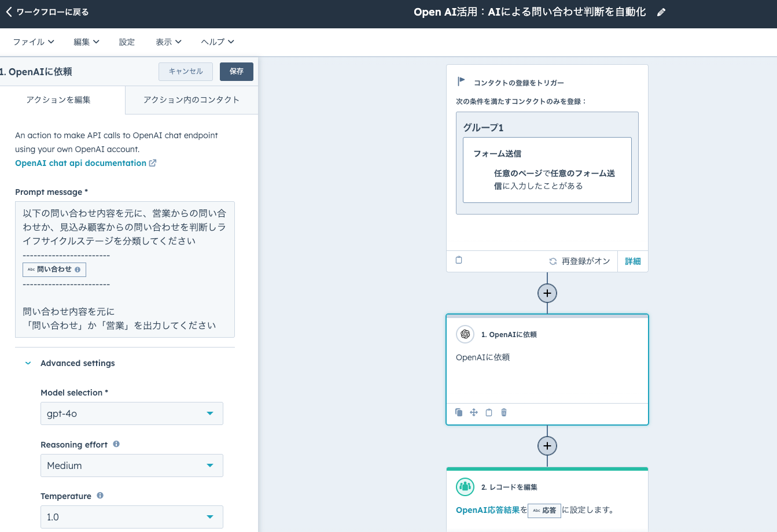Click 再登録がオン text on trigger card

586,261
